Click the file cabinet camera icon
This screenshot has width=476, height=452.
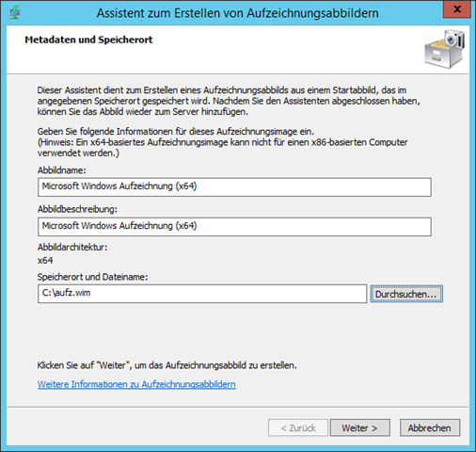click(x=444, y=49)
